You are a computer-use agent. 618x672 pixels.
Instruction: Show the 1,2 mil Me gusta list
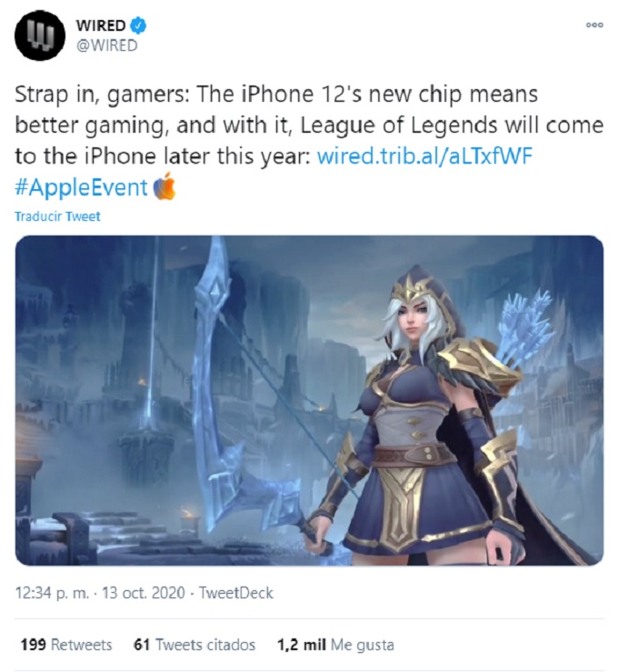tap(335, 645)
